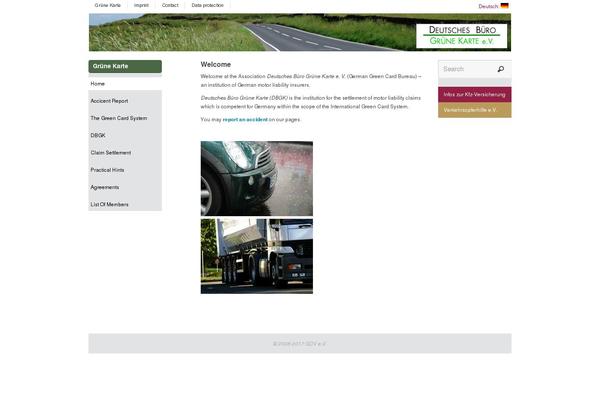Select Home in the sidebar
Screen dimensions: 600x400
[x=98, y=84]
